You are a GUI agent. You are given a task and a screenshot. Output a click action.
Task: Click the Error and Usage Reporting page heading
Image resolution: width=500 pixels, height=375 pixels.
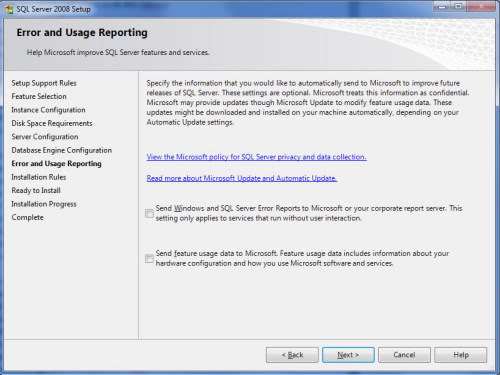click(82, 33)
